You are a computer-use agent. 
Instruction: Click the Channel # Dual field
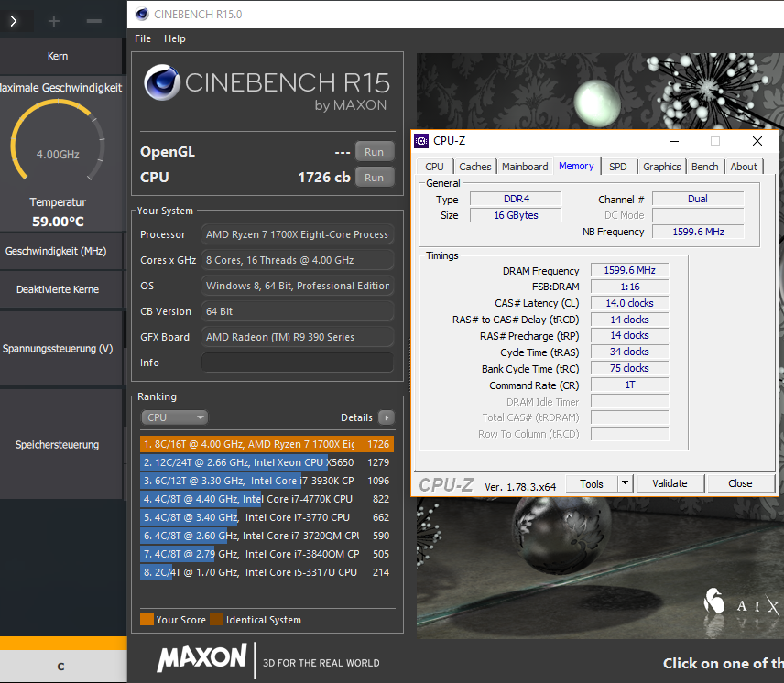click(x=698, y=199)
